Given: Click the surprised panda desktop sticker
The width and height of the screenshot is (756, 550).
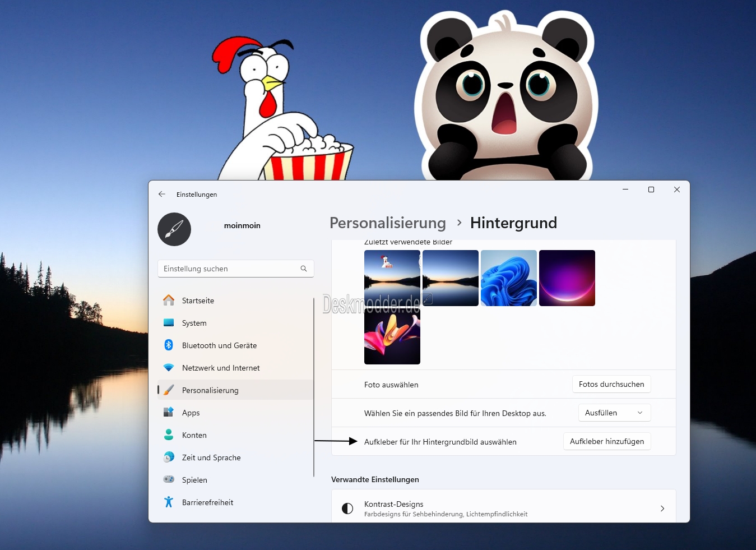Looking at the screenshot, I should pos(506,95).
